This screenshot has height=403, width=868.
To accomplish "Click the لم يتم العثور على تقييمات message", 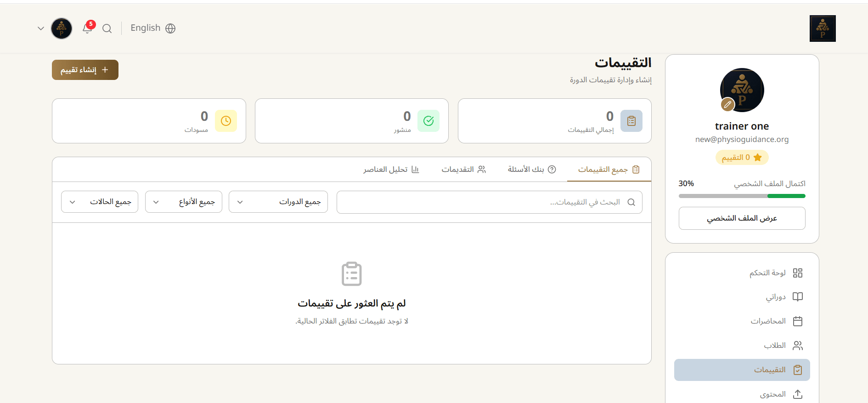I will coord(352,304).
